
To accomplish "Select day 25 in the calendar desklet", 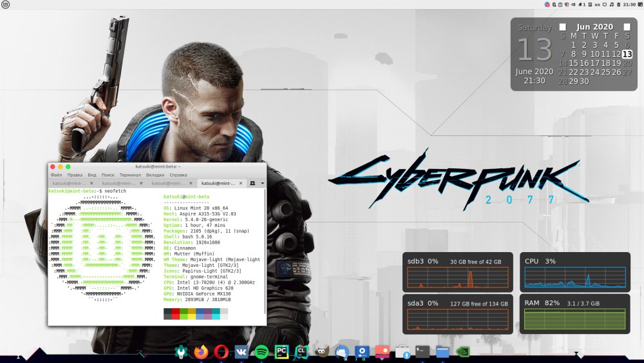I will (605, 72).
